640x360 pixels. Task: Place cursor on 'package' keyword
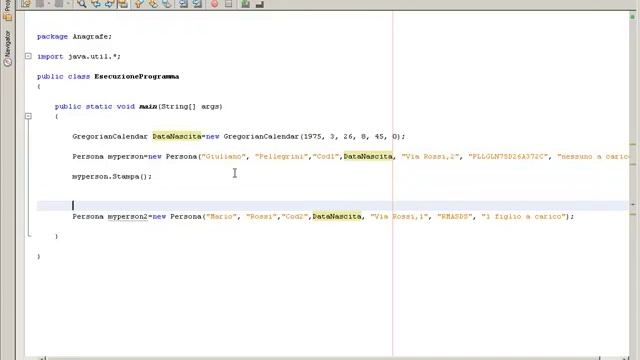pyautogui.click(x=52, y=36)
